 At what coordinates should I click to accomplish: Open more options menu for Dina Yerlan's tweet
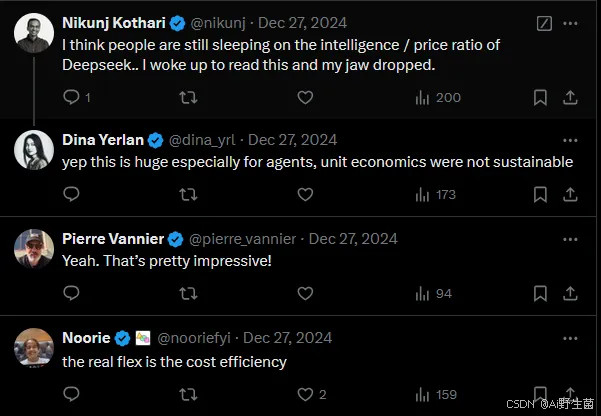[570, 140]
